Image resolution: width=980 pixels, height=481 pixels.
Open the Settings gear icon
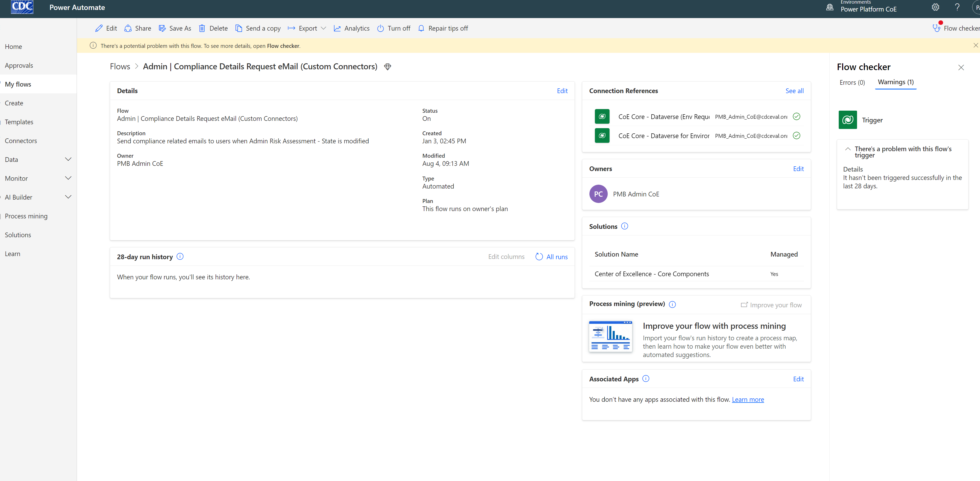click(x=935, y=7)
